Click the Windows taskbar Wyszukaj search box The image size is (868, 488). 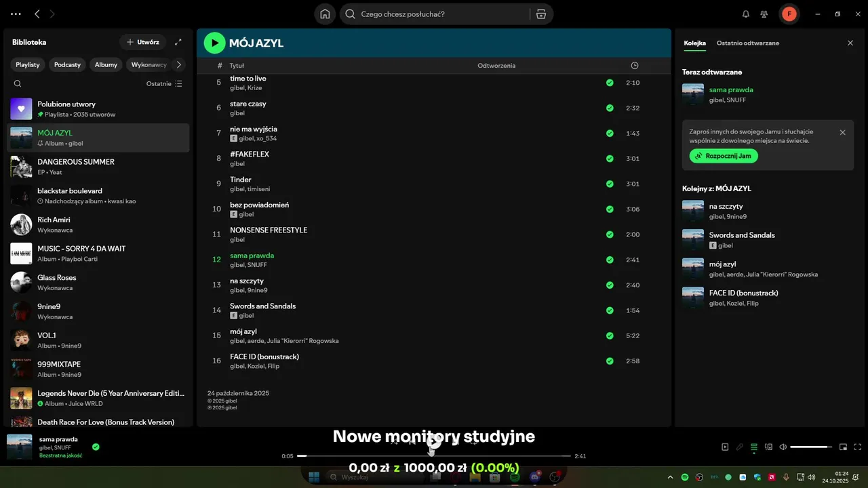(x=376, y=477)
